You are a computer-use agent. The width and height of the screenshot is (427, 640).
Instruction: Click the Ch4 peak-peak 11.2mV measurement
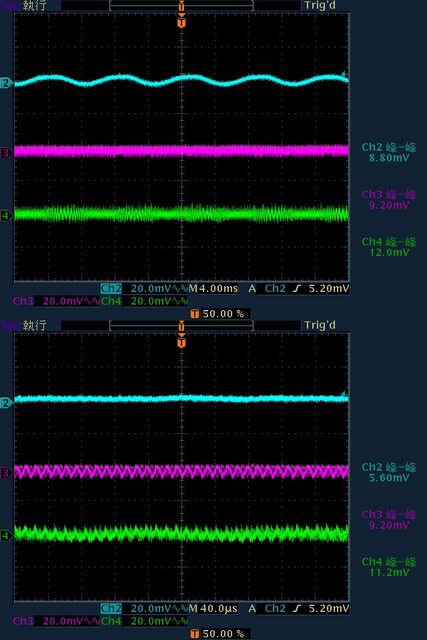point(389,567)
